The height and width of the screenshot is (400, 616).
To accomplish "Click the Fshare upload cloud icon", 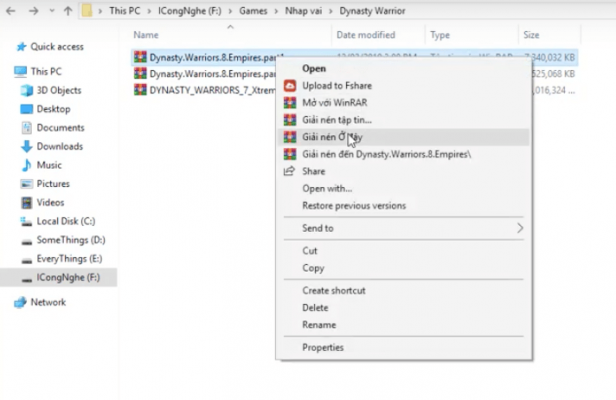I will tap(290, 86).
